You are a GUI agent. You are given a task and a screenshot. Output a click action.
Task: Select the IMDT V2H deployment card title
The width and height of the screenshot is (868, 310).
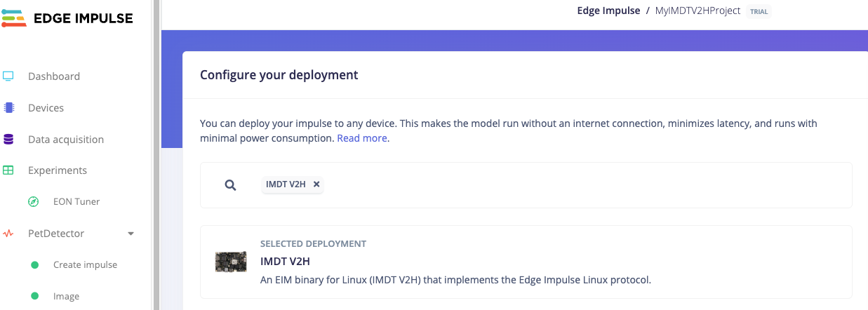point(285,262)
